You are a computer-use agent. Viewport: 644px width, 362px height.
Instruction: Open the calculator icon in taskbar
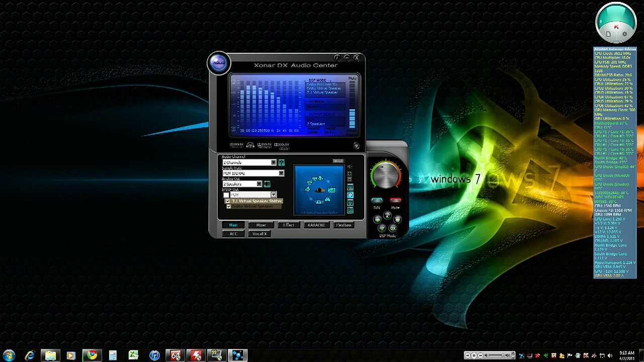click(x=113, y=356)
